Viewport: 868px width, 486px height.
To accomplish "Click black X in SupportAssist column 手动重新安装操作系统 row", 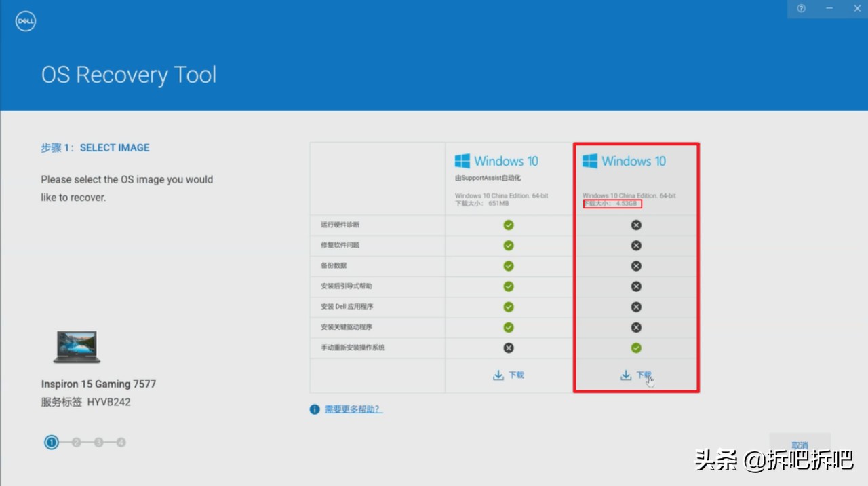I will click(509, 348).
